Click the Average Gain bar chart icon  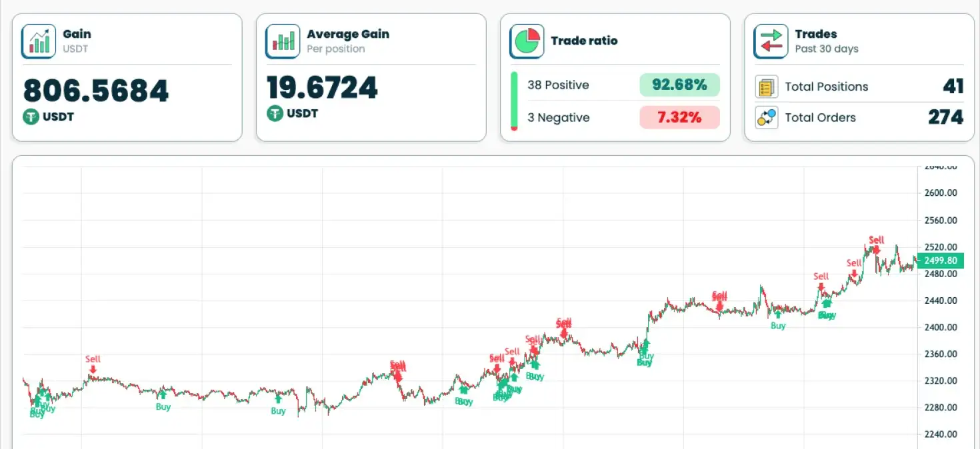[x=283, y=41]
